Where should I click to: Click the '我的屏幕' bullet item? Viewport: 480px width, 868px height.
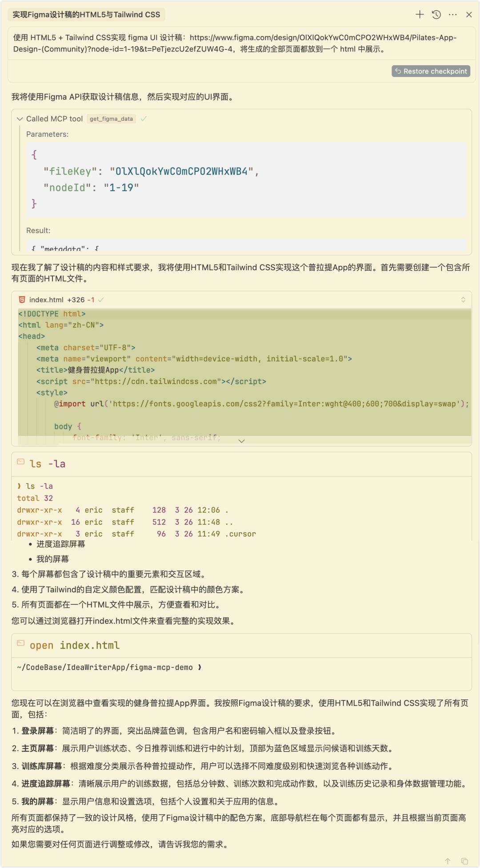(52, 559)
